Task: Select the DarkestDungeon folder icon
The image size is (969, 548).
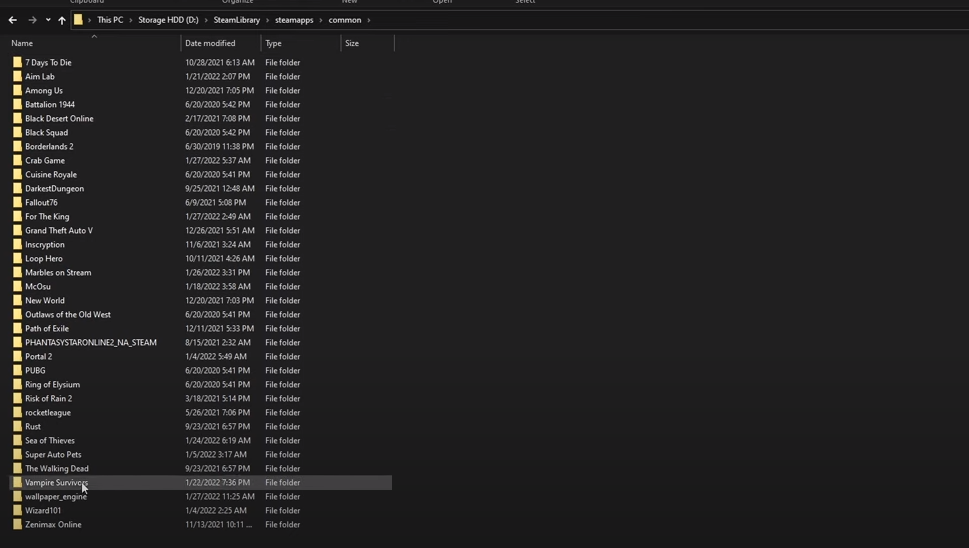Action: [17, 188]
